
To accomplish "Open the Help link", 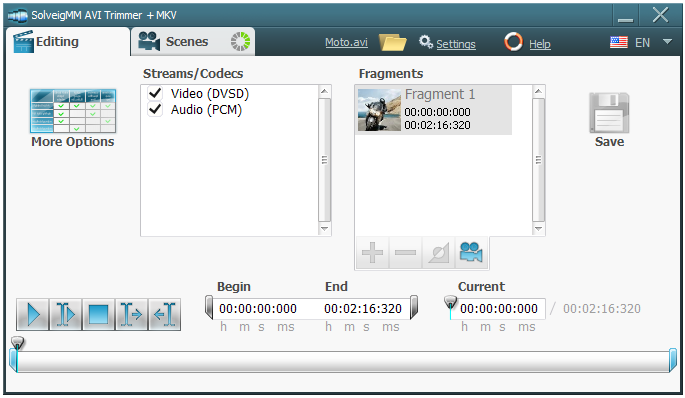I will click(x=540, y=44).
